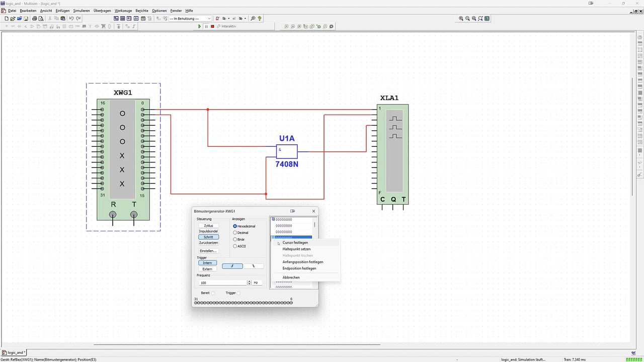The image size is (644, 362).
Task: Click the Zoom out magnifier icon
Action: click(467, 19)
